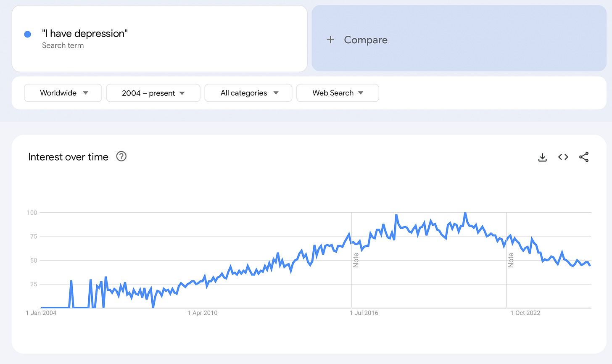Open the Interest over time help icon
This screenshot has height=364, width=612.
[121, 156]
